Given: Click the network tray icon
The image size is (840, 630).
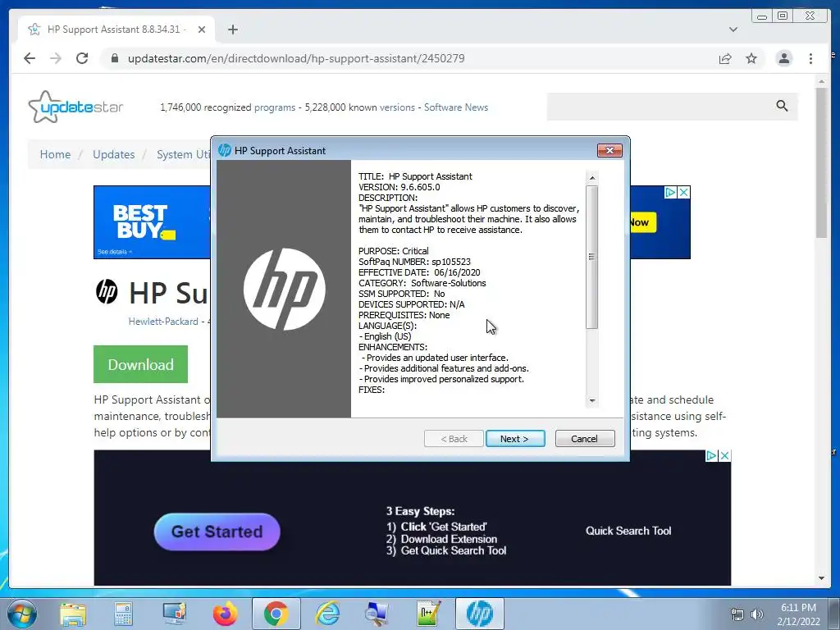Looking at the screenshot, I should click(x=737, y=614).
